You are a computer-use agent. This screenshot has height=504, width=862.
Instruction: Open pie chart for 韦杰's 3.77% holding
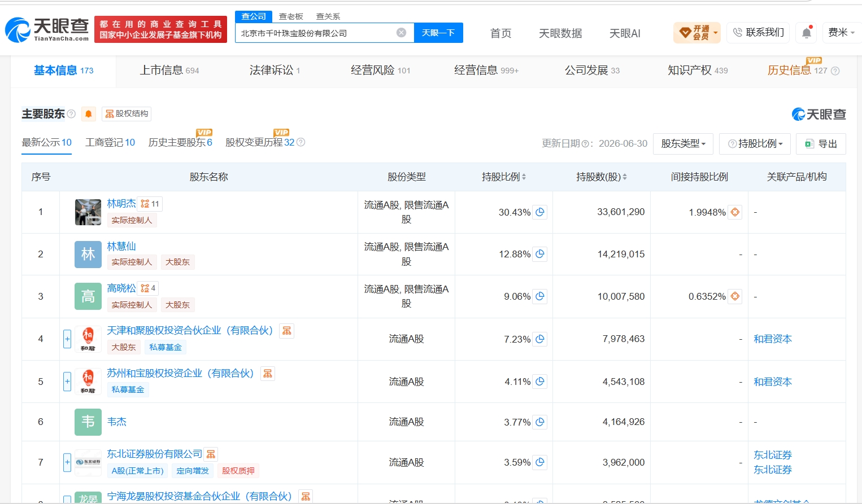pos(540,422)
